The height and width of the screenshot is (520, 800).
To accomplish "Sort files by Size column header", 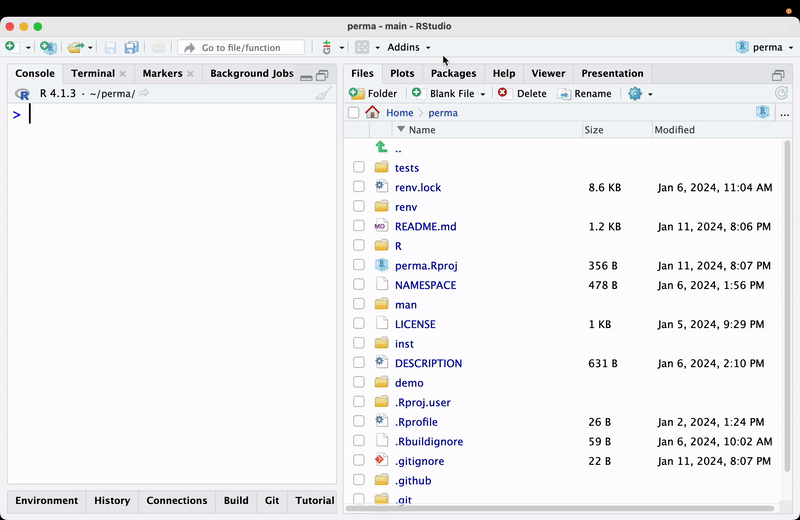I will coord(617,130).
